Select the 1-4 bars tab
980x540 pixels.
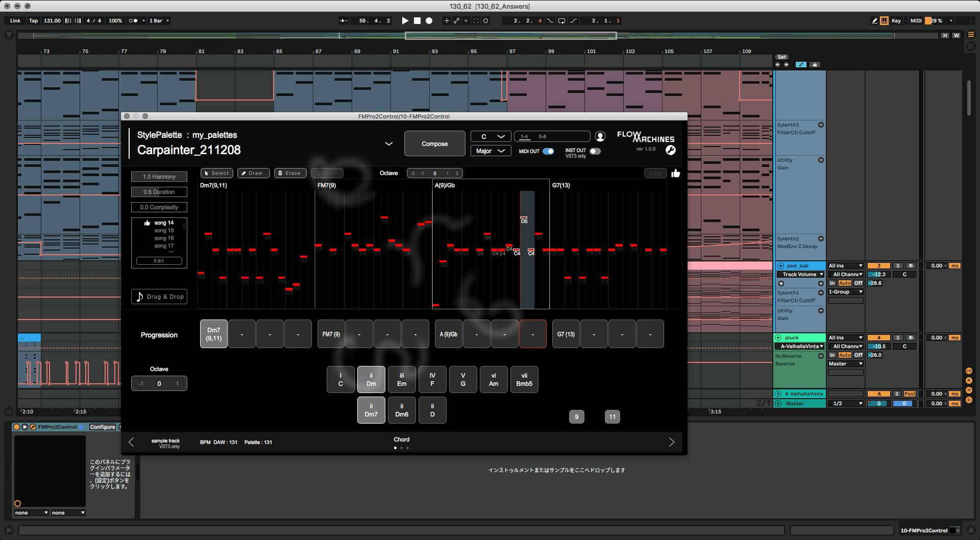point(524,136)
